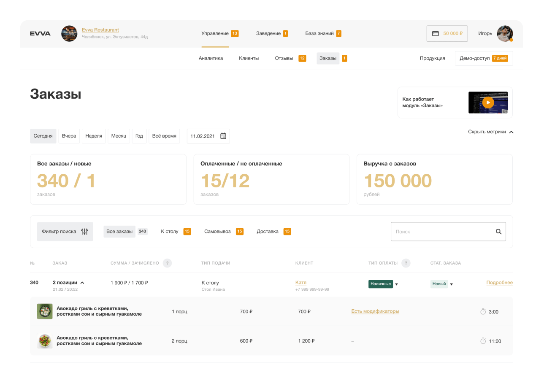Click the filter sliders icon
Image resolution: width=544 pixels, height=392 pixels.
click(84, 232)
